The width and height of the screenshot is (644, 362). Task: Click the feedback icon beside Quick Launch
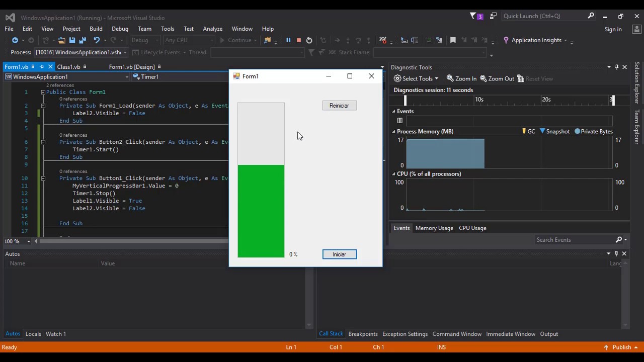click(x=494, y=16)
